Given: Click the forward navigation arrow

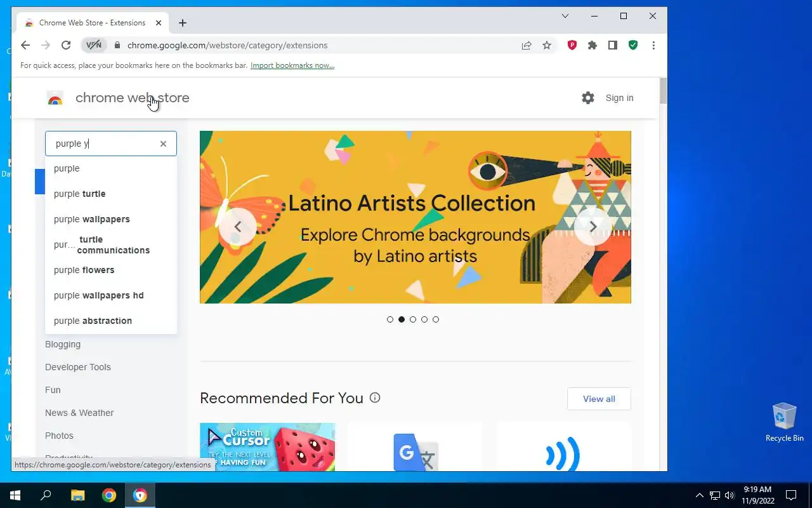Looking at the screenshot, I should [x=46, y=45].
